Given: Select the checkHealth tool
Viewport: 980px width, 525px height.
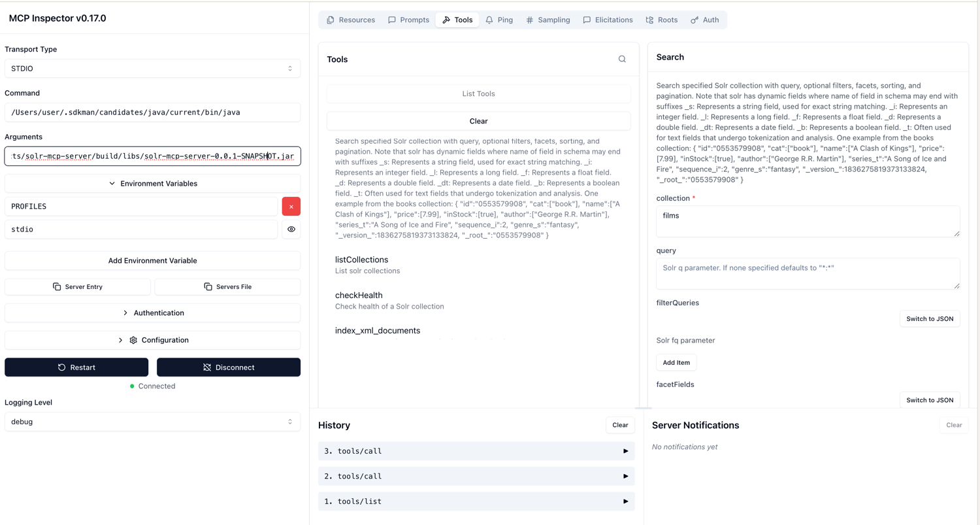Looking at the screenshot, I should [x=478, y=300].
